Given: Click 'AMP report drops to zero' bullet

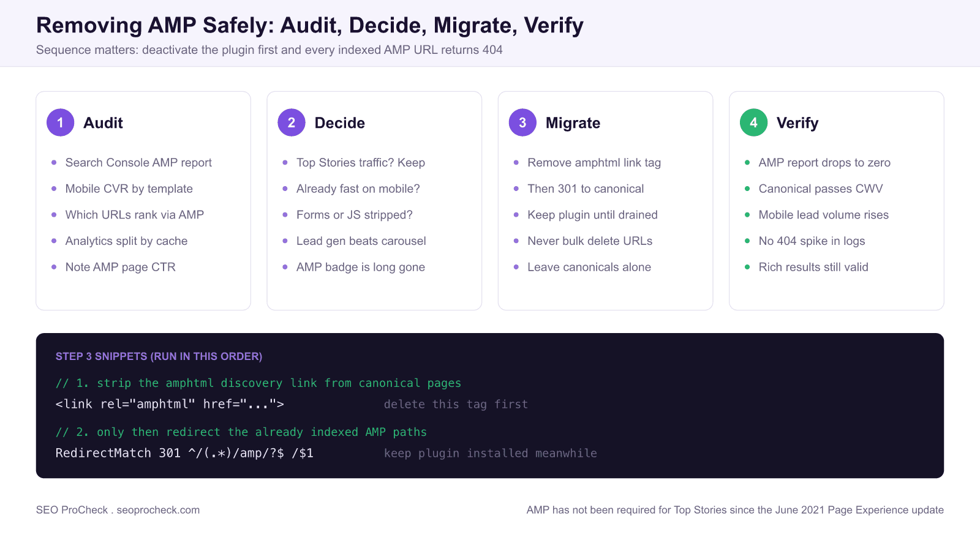Looking at the screenshot, I should point(824,163).
